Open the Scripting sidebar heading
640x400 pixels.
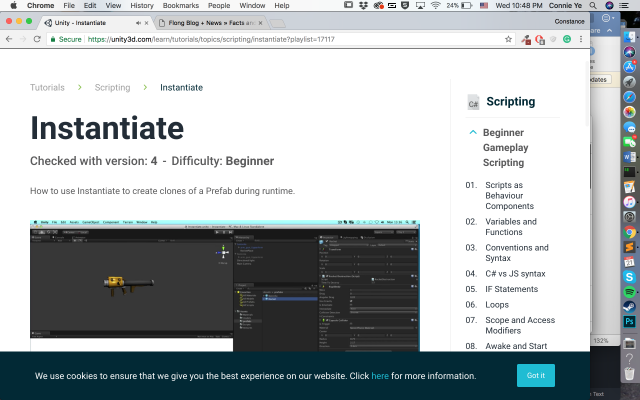pyautogui.click(x=511, y=102)
